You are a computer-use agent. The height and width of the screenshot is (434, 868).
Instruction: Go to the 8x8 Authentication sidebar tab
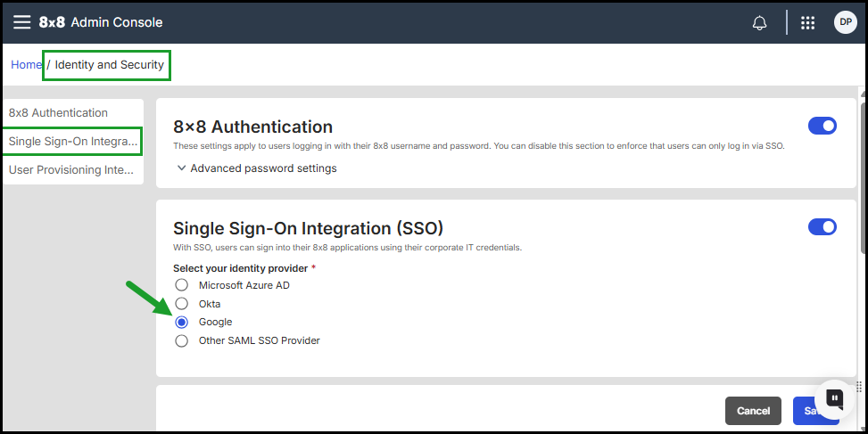(x=58, y=113)
